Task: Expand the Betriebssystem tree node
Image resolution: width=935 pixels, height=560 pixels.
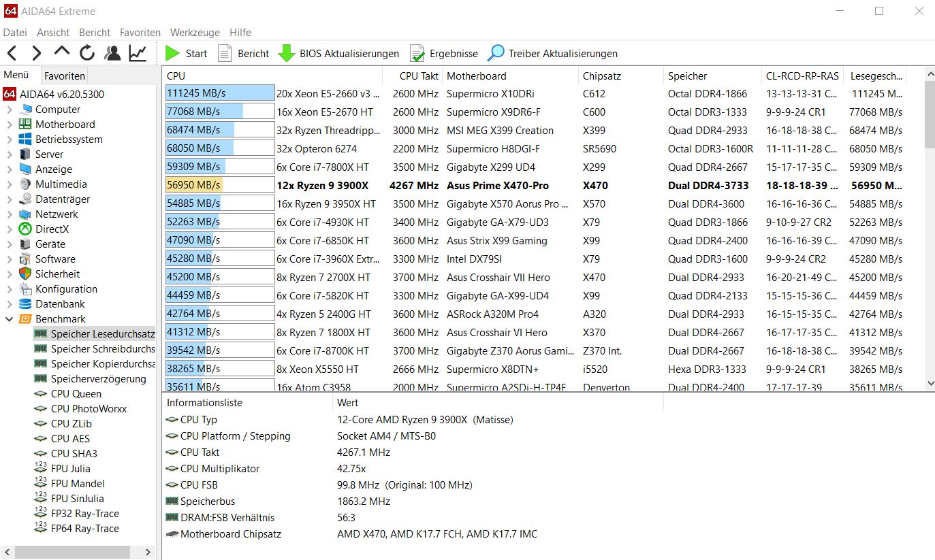Action: pos(10,139)
